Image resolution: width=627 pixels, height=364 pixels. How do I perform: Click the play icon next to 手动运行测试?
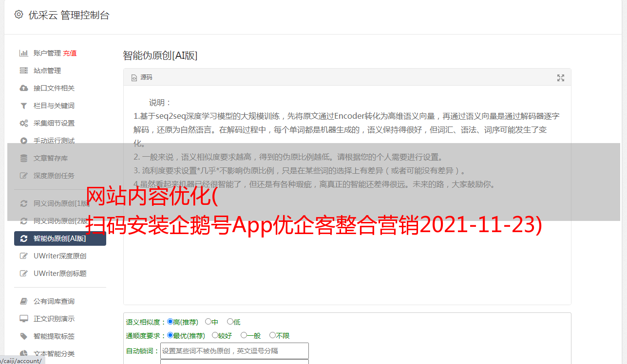click(x=23, y=141)
